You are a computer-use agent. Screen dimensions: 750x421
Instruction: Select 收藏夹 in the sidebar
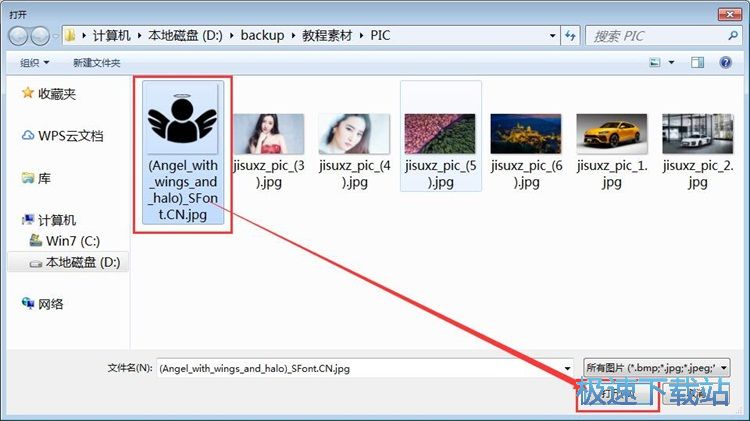[x=57, y=94]
